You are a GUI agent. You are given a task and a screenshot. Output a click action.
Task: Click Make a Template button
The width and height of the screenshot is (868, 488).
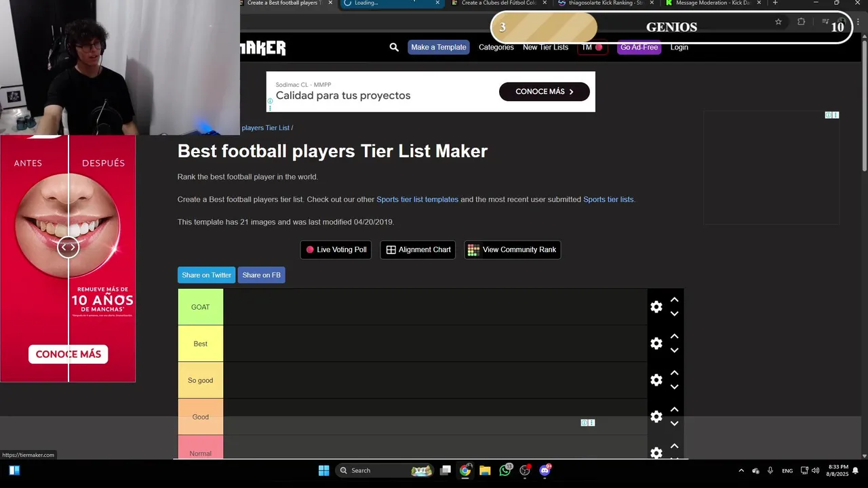tap(439, 47)
